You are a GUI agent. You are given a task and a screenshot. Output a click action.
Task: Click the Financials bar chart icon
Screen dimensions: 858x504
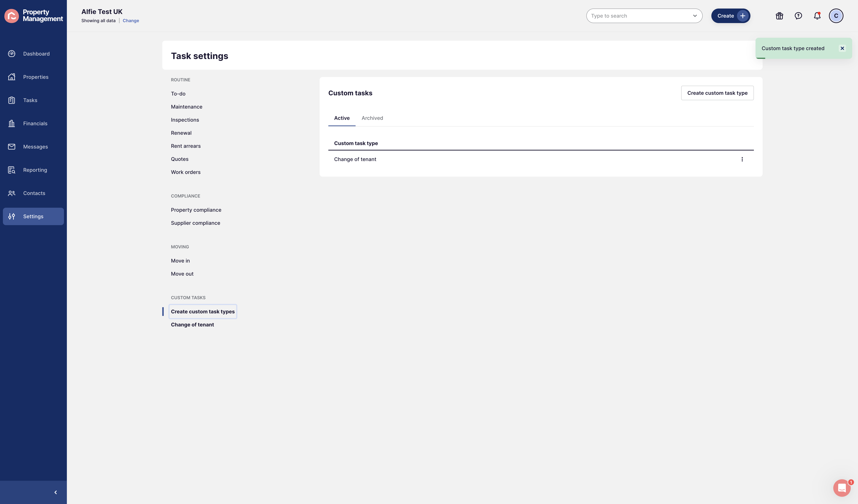(12, 123)
